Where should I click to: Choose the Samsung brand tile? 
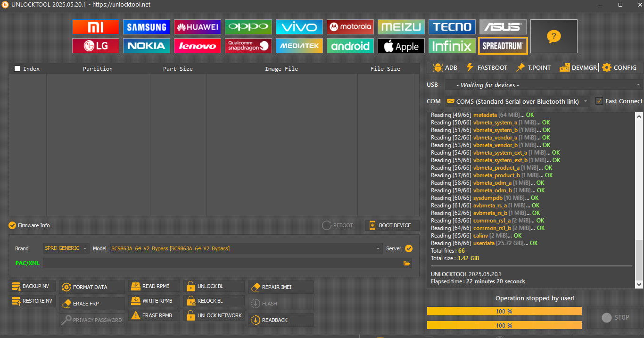(x=146, y=27)
